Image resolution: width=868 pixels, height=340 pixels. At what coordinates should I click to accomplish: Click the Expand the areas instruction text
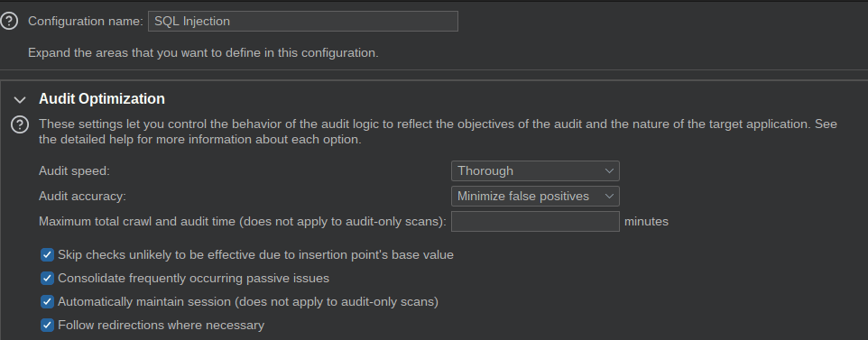pyautogui.click(x=203, y=53)
